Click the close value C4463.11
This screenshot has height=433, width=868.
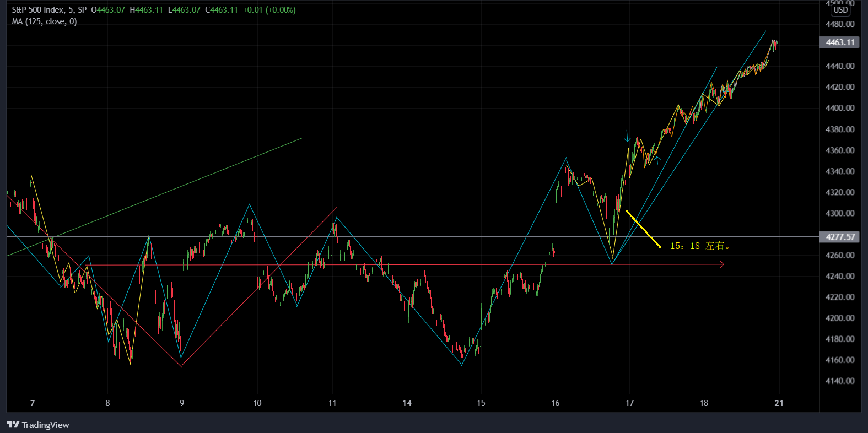(222, 10)
